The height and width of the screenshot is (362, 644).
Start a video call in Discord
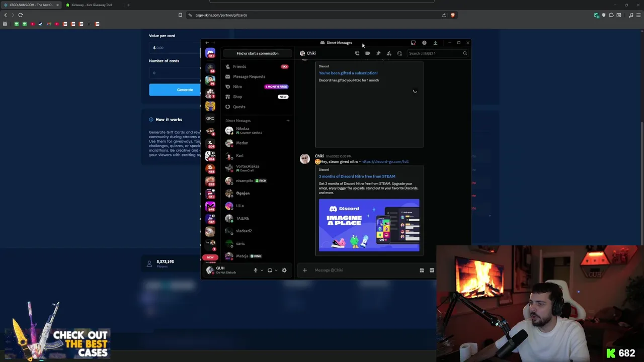pos(368,53)
